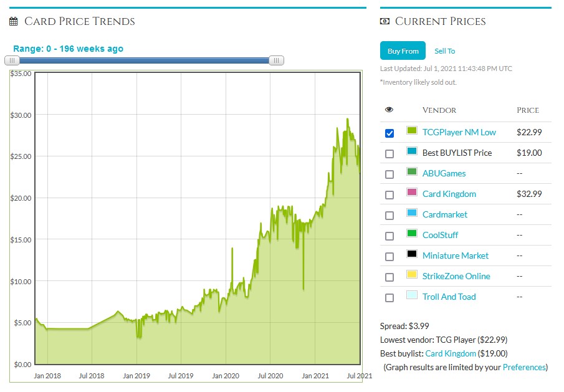The width and height of the screenshot is (564, 392).
Task: Click the green TCGPlayer NM Low color swatch
Action: (x=411, y=130)
